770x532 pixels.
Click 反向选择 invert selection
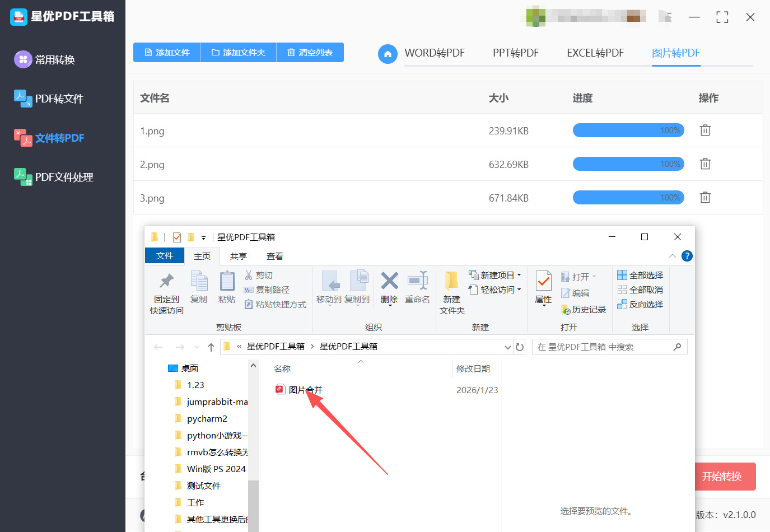pyautogui.click(x=640, y=305)
